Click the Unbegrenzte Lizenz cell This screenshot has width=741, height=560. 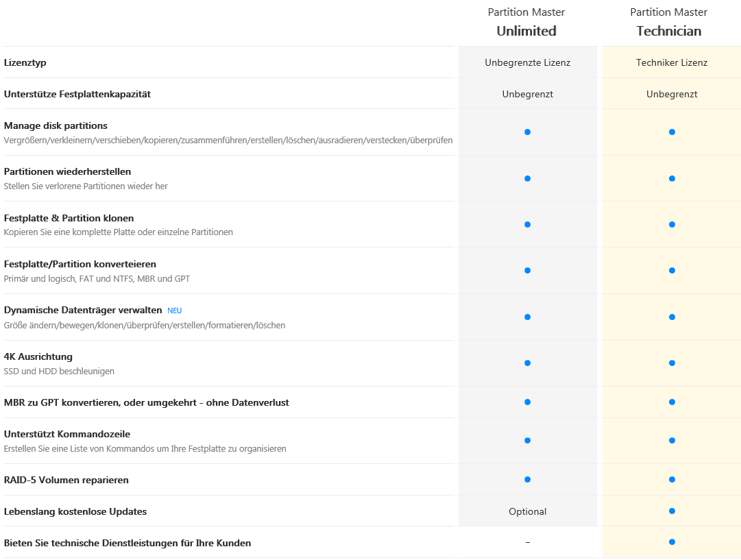[527, 62]
